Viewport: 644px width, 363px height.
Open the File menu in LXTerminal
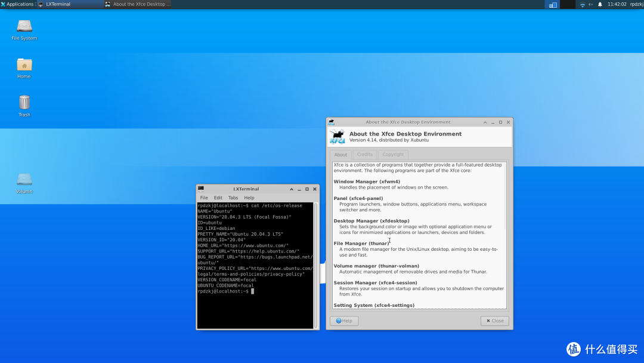pyautogui.click(x=204, y=198)
